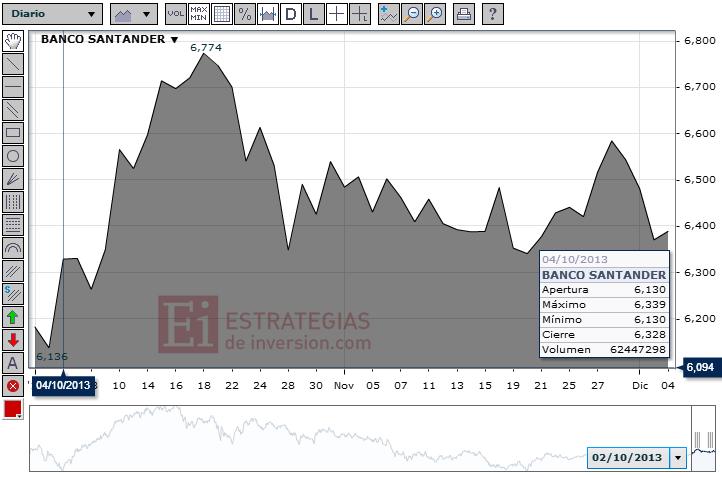Viewport: 722px width, 478px height.
Task: Delete drawings with red X tool
Action: pos(13,386)
